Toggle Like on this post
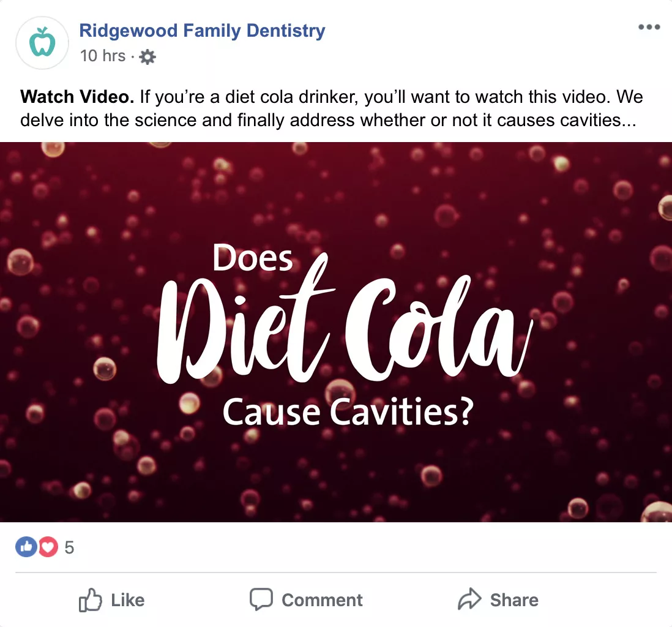This screenshot has width=672, height=627. [113, 599]
